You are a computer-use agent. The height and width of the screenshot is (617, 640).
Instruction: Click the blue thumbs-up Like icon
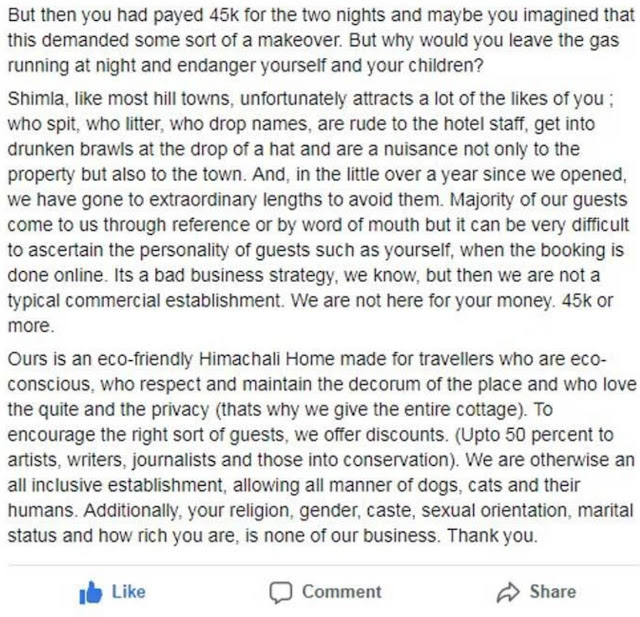point(91,592)
